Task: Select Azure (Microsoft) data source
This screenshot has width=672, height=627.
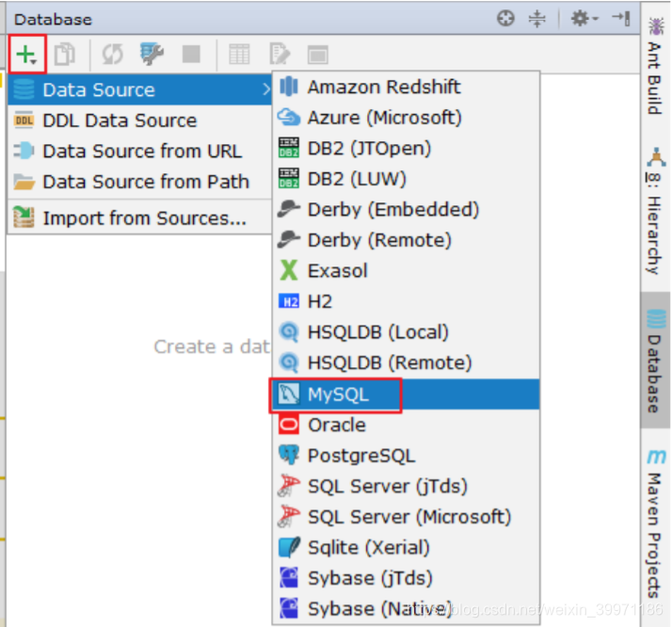Action: pyautogui.click(x=406, y=118)
